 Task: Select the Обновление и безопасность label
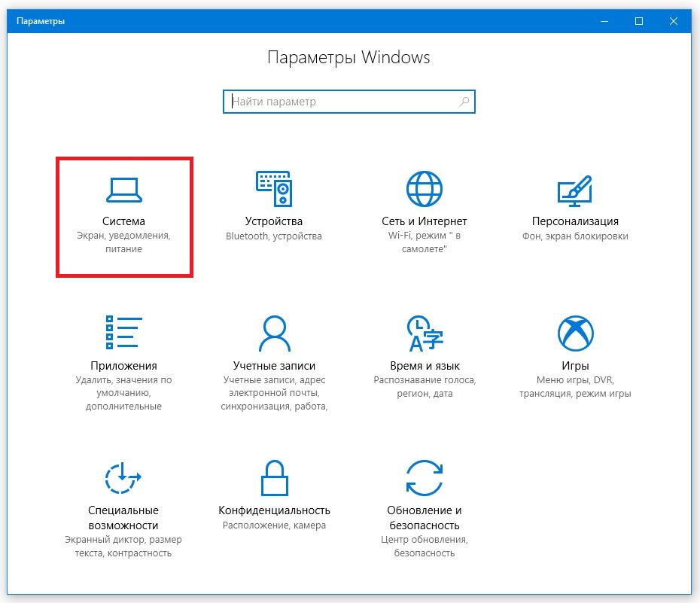(425, 518)
